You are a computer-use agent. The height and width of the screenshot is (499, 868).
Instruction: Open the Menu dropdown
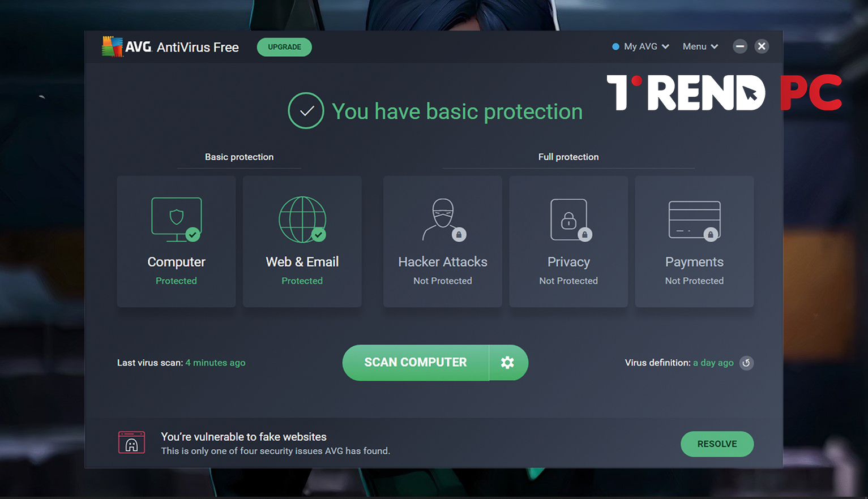point(700,46)
